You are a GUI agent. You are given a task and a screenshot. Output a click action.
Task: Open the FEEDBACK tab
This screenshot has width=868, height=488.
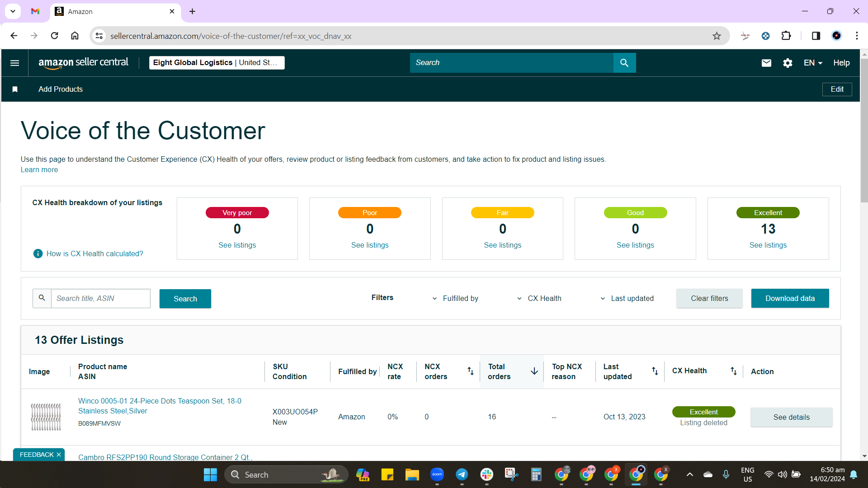[x=37, y=455]
